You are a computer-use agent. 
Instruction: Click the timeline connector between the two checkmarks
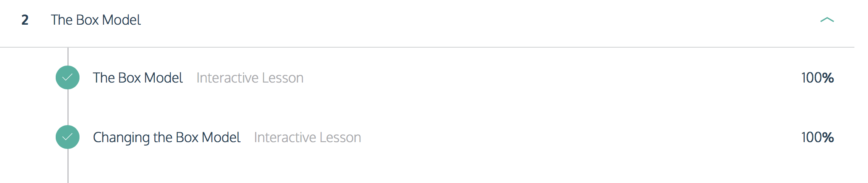click(x=68, y=107)
